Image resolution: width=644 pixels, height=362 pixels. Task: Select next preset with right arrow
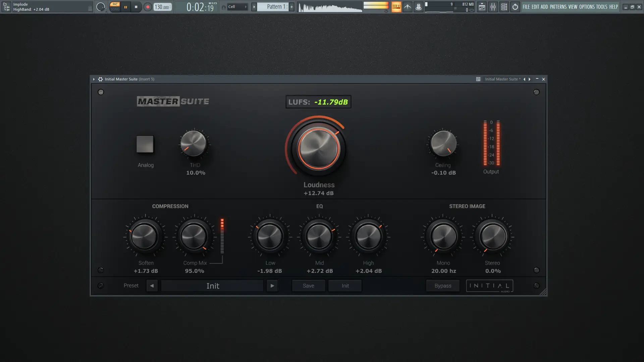tap(272, 286)
